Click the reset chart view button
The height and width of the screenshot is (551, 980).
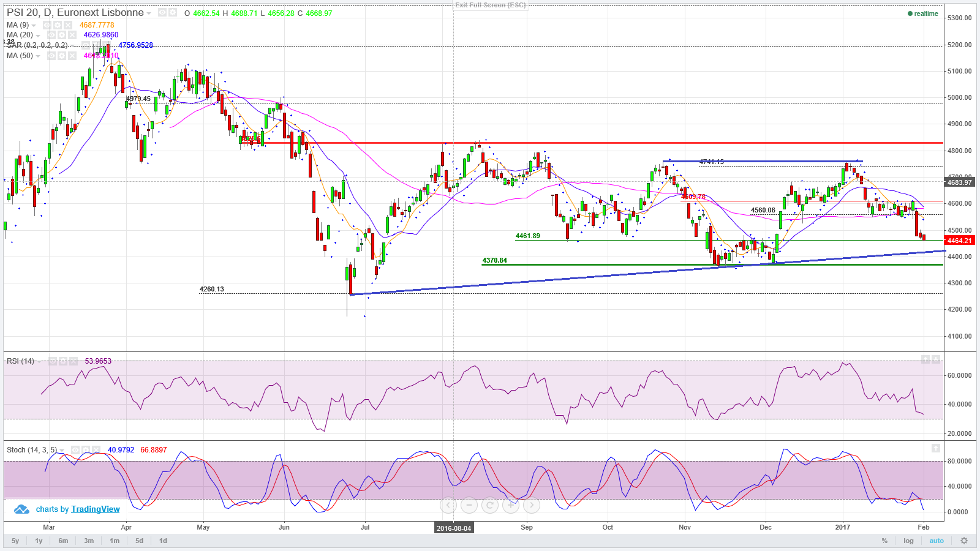pyautogui.click(x=490, y=505)
